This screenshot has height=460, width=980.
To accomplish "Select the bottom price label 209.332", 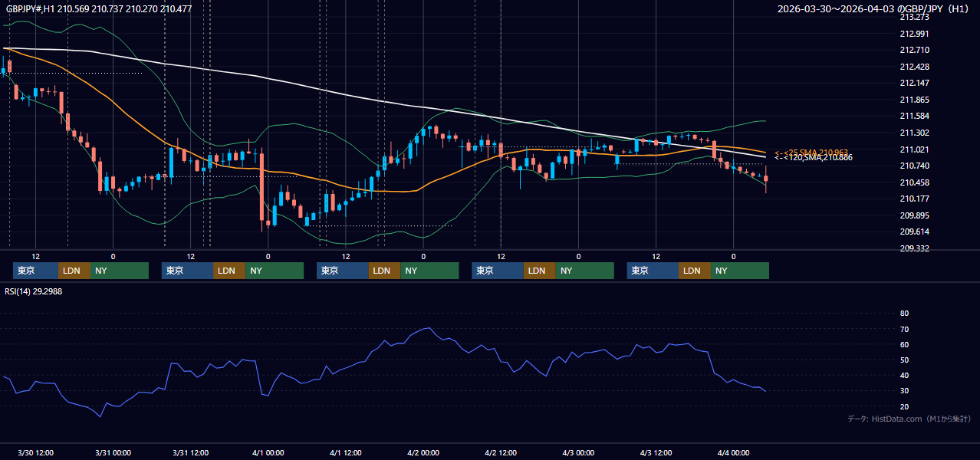I will (x=914, y=248).
